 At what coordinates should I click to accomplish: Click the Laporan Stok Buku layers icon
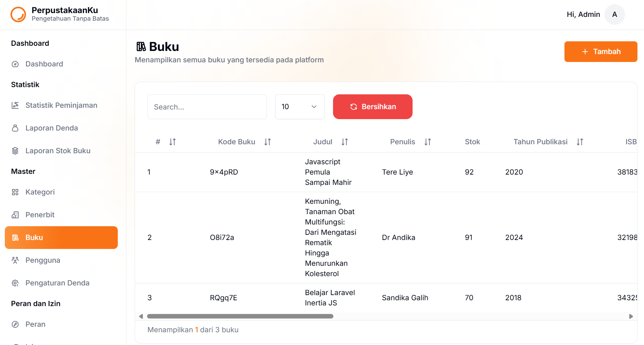pyautogui.click(x=15, y=151)
